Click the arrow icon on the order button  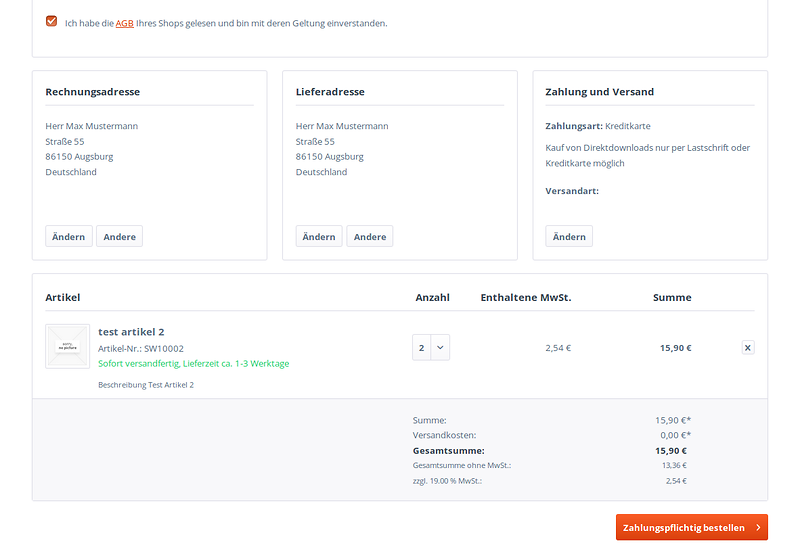click(759, 527)
